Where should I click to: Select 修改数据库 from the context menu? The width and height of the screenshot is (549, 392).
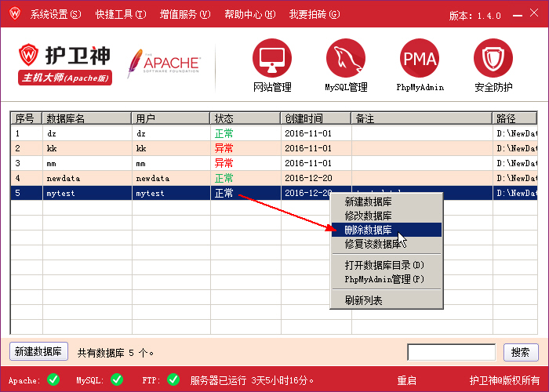[369, 216]
